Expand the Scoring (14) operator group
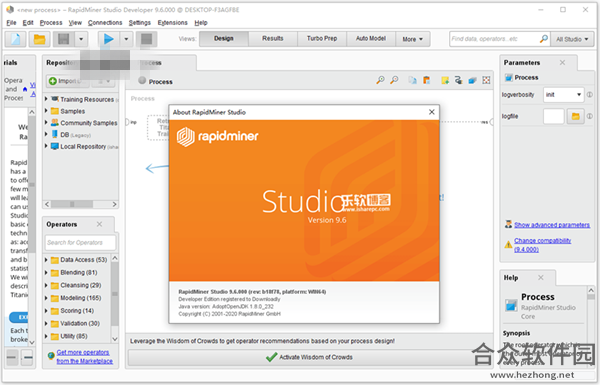The height and width of the screenshot is (385, 600). 46,310
